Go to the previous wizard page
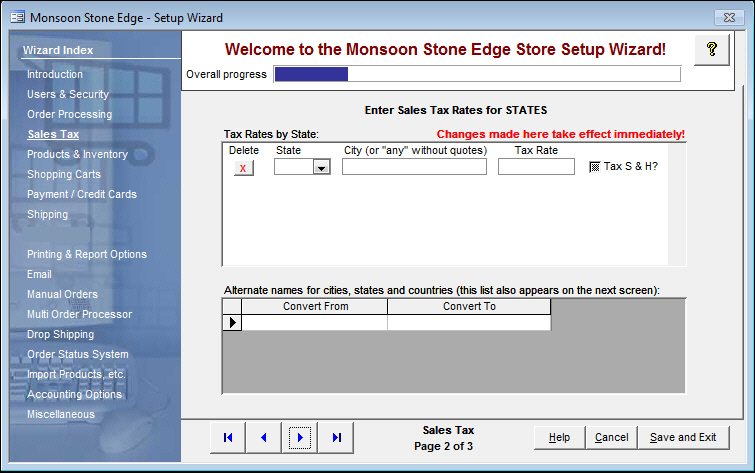The image size is (755, 473). 264,437
